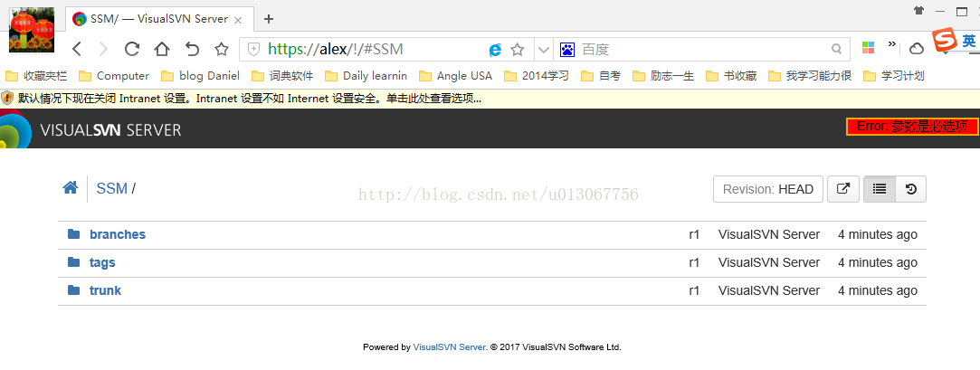This screenshot has width=980, height=370.
Task: Open the 词典软件 bookmarks folder
Action: 282,76
